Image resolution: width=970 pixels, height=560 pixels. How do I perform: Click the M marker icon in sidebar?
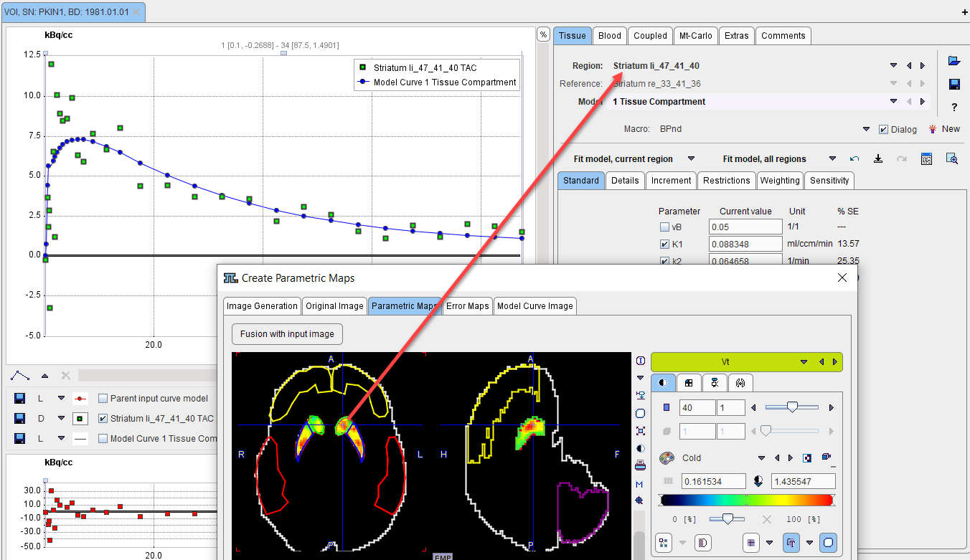pos(639,485)
